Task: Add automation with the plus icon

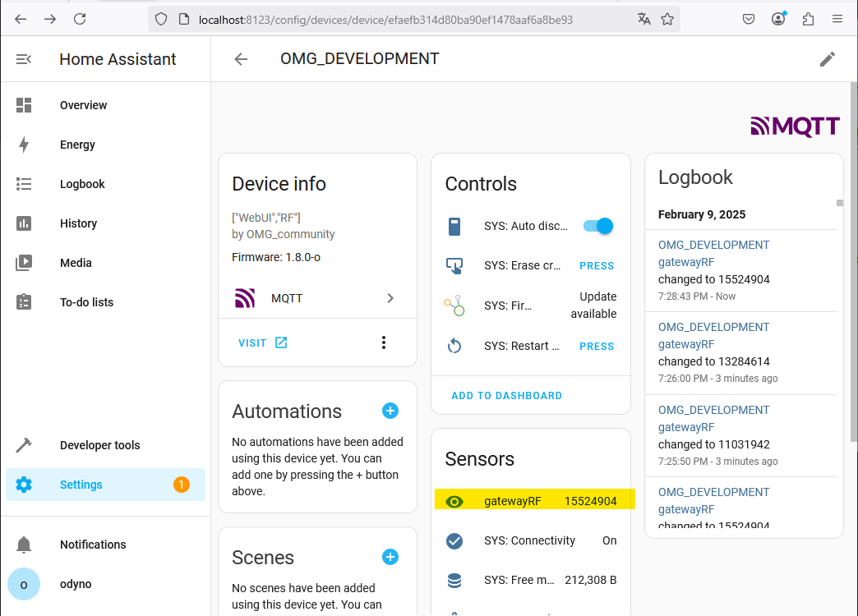Action: coord(390,411)
